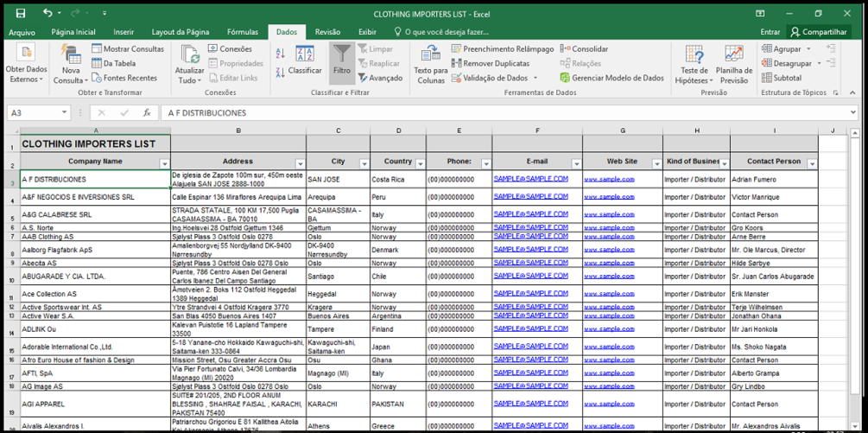Image resolution: width=868 pixels, height=433 pixels.
Task: Switch to Exibir tab
Action: coord(368,32)
